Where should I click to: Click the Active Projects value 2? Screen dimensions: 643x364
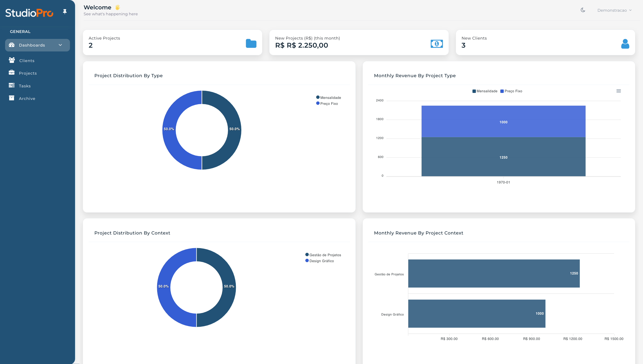91,45
